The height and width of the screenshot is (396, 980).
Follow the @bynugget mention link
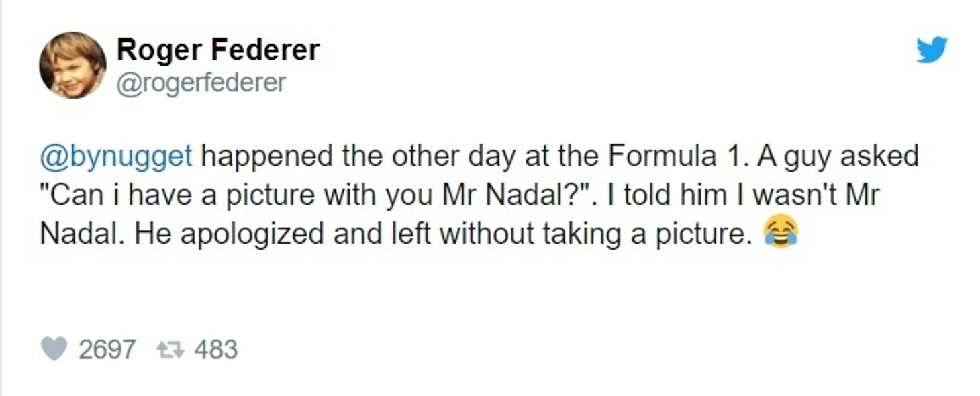tap(117, 156)
